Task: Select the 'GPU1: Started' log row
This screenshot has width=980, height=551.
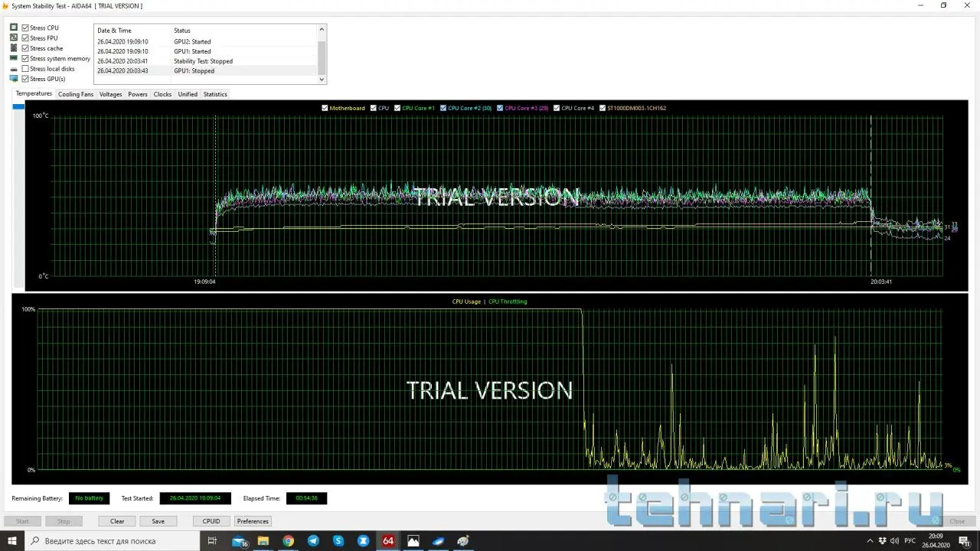Action: (x=205, y=51)
